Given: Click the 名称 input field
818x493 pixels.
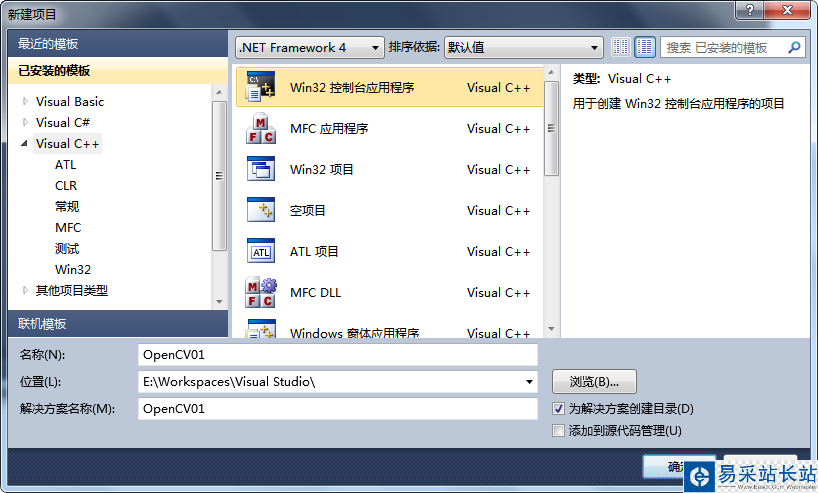Looking at the screenshot, I should point(338,355).
